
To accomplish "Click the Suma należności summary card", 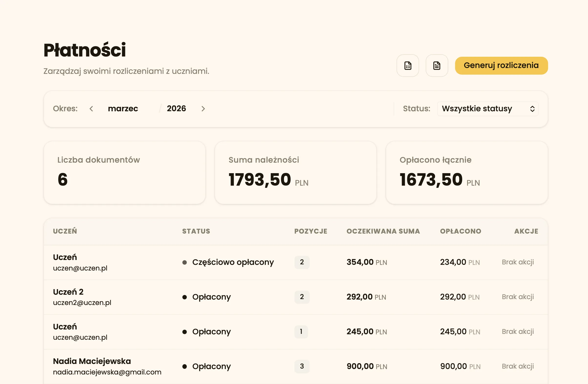I will pyautogui.click(x=295, y=173).
